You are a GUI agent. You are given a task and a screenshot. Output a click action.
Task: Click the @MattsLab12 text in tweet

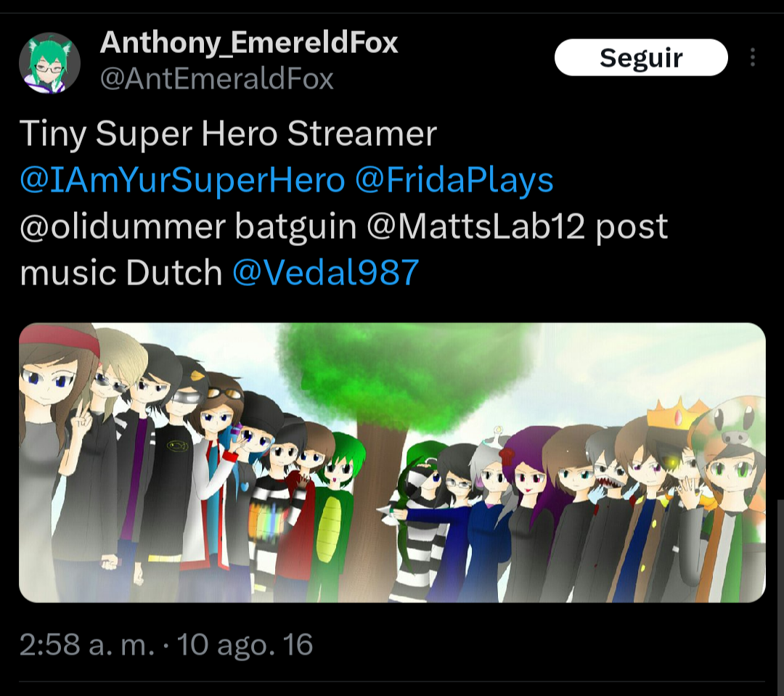click(475, 226)
